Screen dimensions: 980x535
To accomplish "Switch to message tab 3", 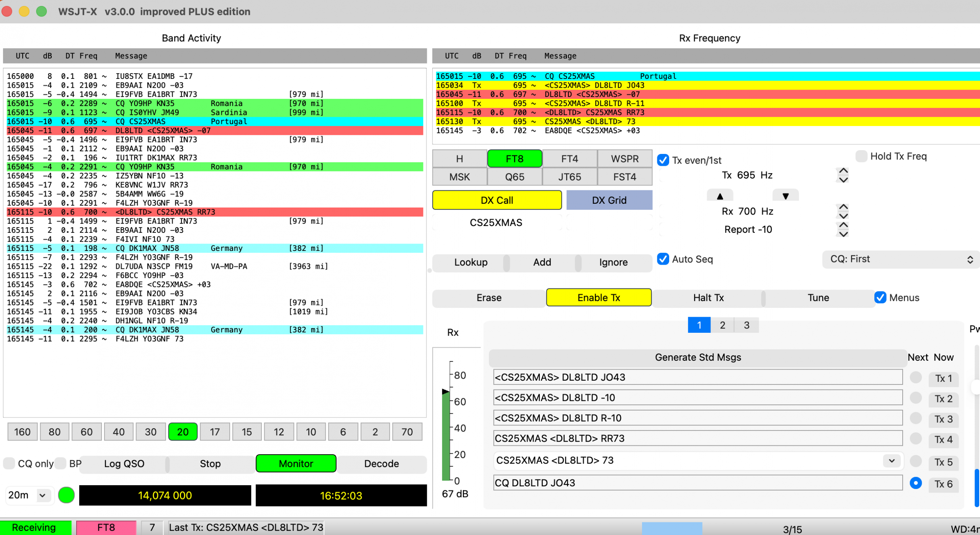I will tap(746, 325).
